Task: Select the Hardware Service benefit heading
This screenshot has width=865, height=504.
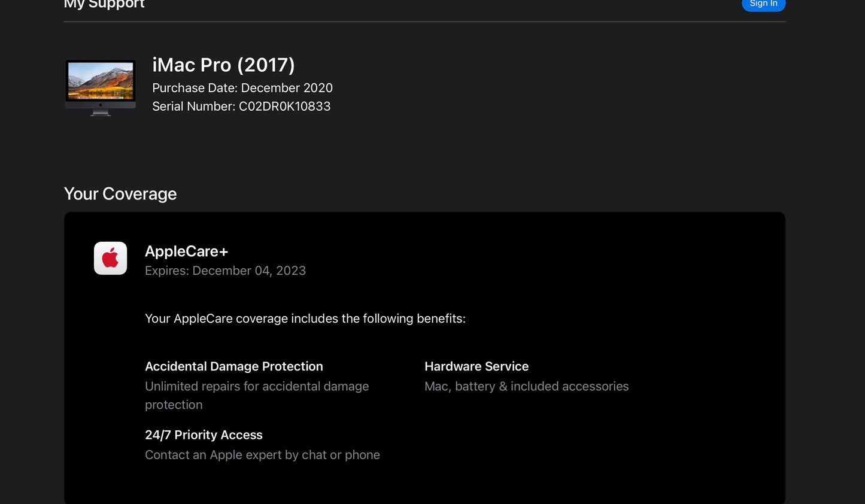Action: [476, 366]
